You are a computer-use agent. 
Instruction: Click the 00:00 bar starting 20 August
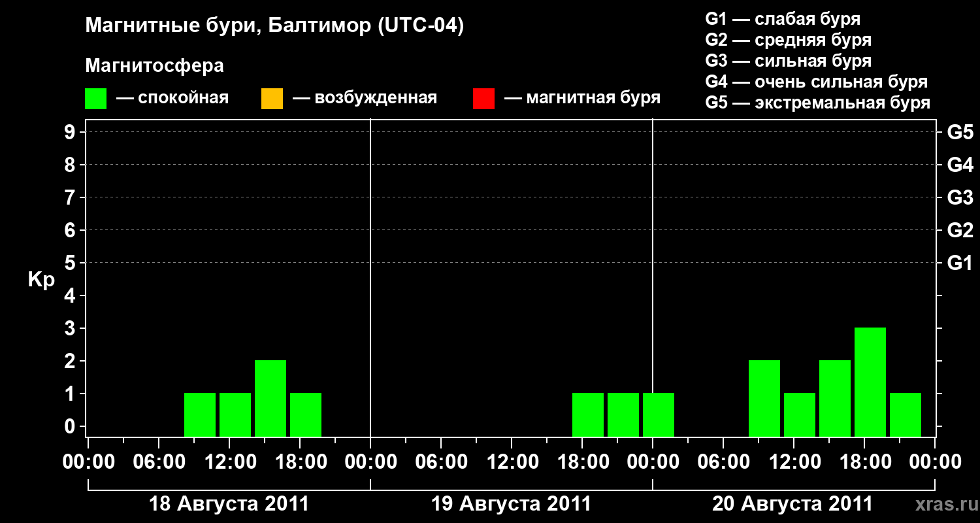659,414
